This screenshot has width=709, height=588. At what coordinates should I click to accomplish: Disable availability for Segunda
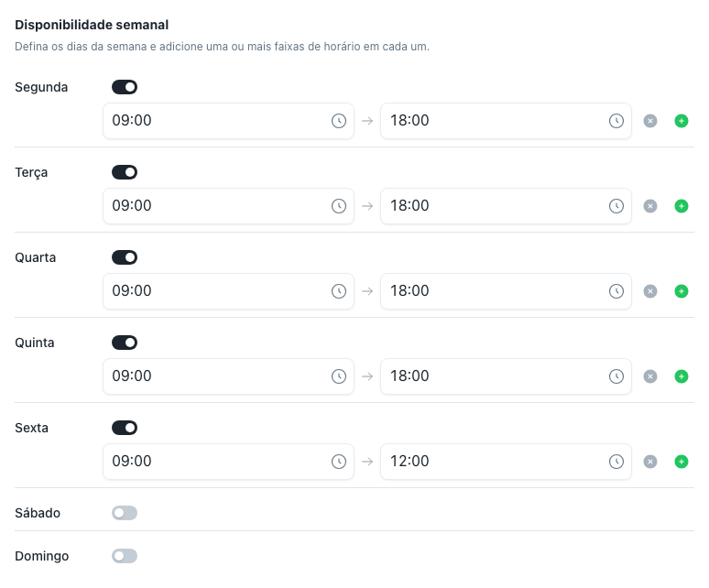tap(125, 87)
